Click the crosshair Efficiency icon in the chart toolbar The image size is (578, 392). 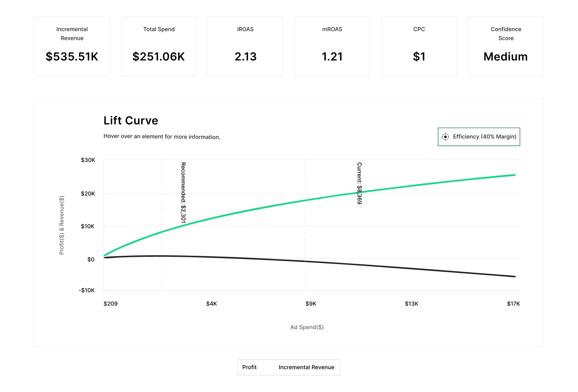coord(446,137)
